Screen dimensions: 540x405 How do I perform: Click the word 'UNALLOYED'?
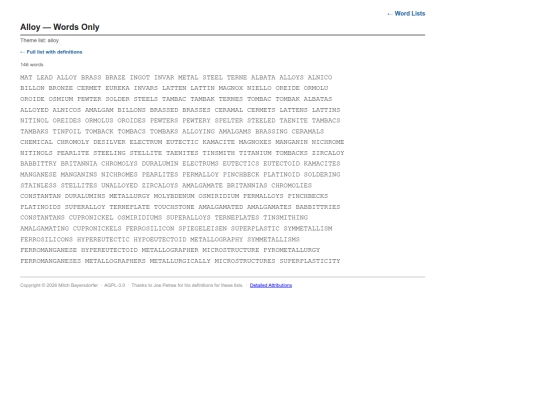(x=120, y=186)
